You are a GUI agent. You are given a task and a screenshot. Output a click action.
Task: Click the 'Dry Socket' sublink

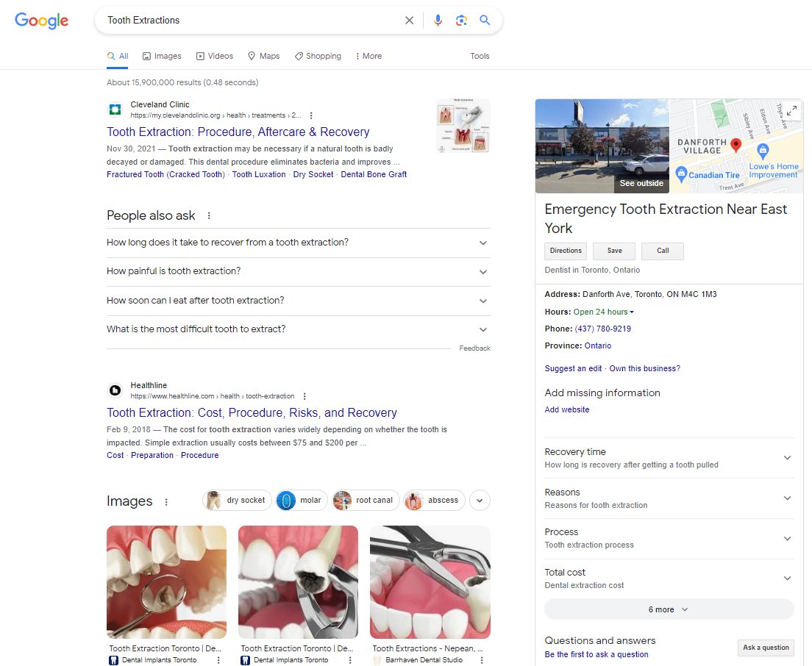313,174
